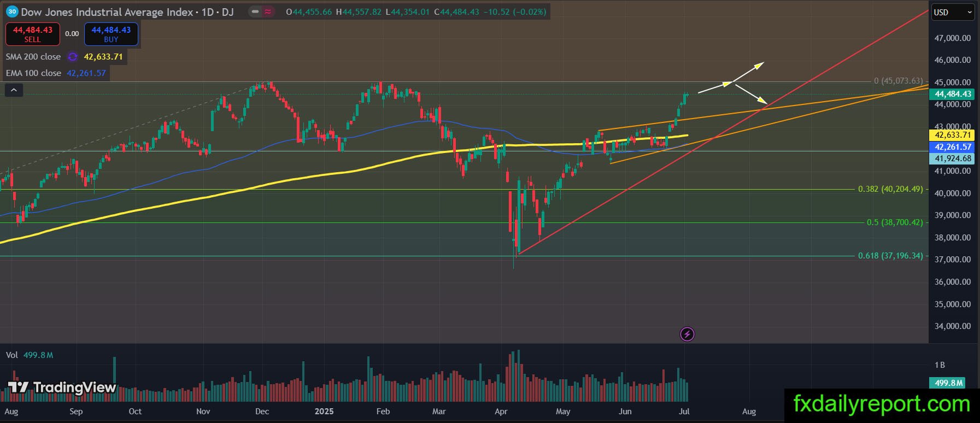Image resolution: width=980 pixels, height=423 pixels.
Task: Click the 46,000.00 price scale label
Action: pyautogui.click(x=953, y=60)
